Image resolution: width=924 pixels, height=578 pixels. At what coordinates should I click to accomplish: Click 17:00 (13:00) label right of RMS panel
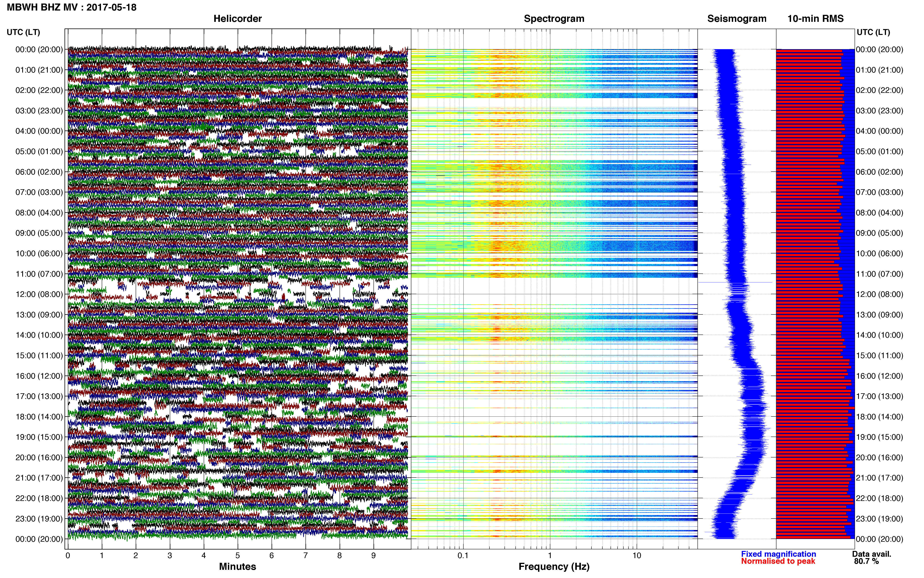[880, 396]
